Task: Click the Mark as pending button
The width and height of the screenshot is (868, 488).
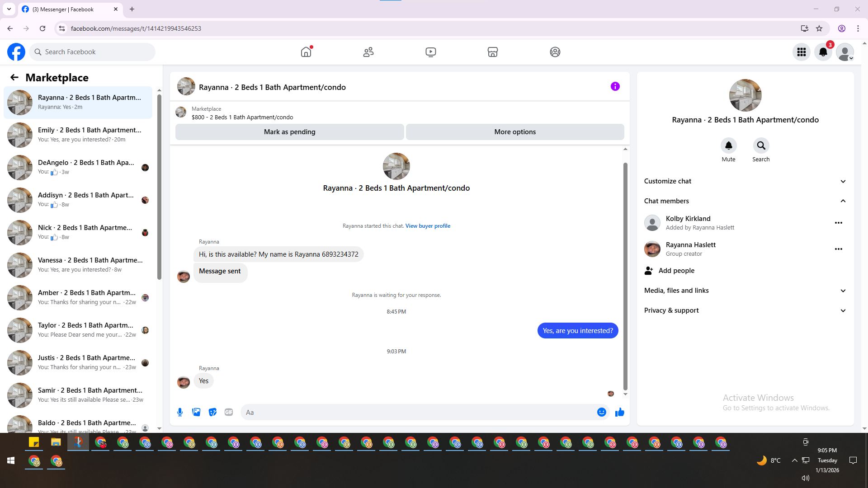Action: click(289, 132)
